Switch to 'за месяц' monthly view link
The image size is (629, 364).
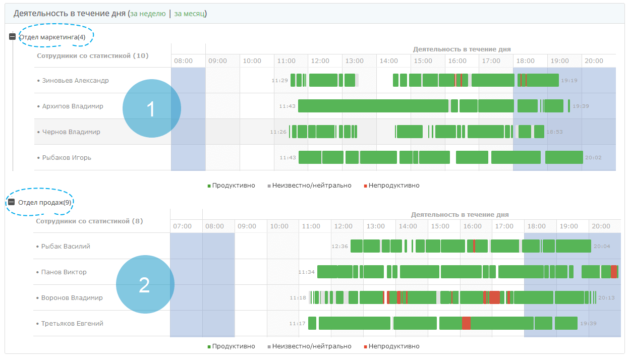tap(189, 14)
